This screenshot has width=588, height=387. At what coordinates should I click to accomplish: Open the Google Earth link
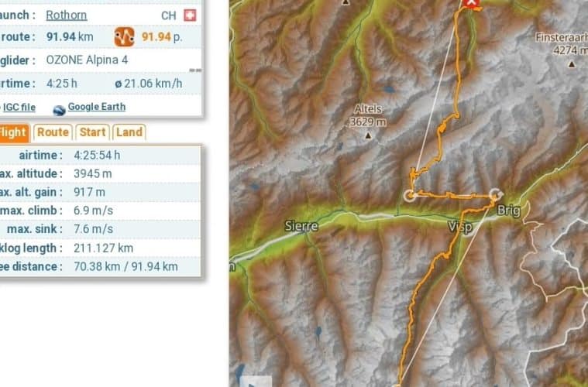tap(97, 107)
